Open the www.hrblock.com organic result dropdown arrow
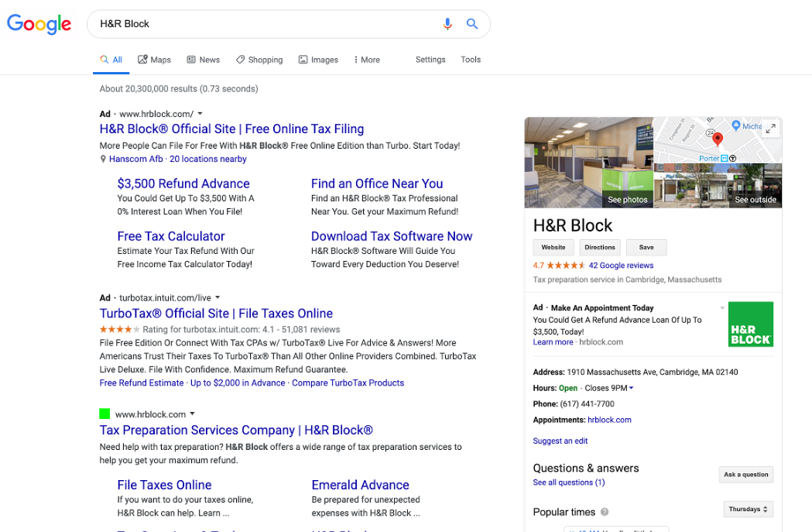 [x=192, y=414]
